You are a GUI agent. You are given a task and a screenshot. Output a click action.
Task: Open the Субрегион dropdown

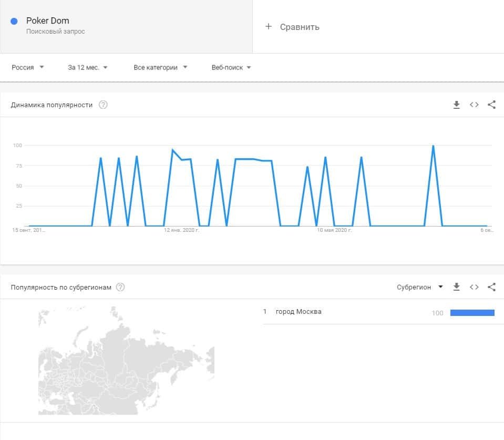420,287
